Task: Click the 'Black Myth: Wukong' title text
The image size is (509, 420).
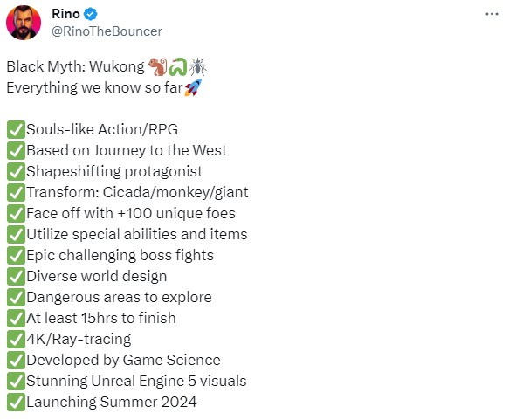Action: 75,67
